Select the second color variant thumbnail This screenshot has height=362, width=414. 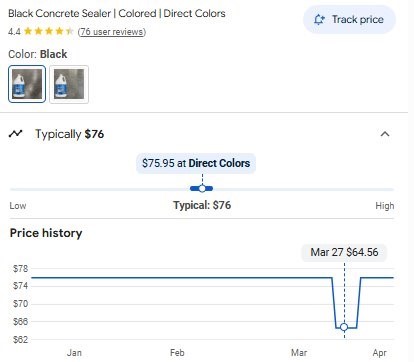69,84
